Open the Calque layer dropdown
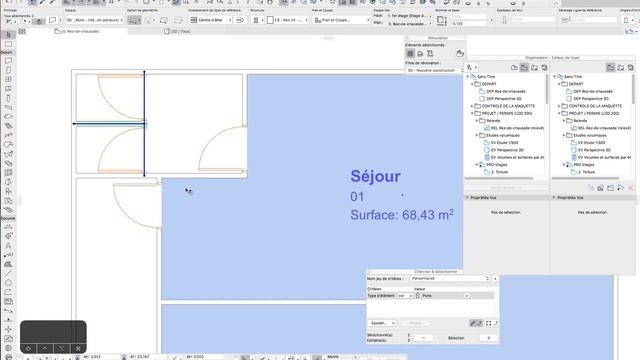Image resolution: width=640 pixels, height=360 pixels. [x=95, y=20]
